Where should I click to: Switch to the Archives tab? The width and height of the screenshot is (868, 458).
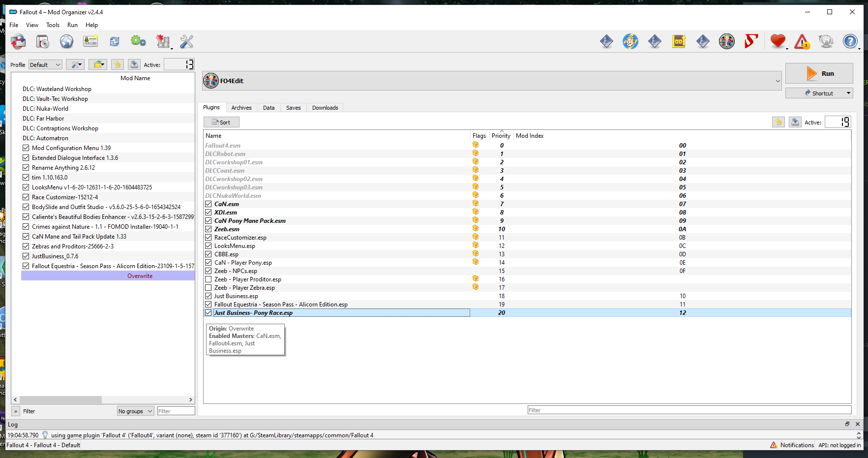point(241,108)
